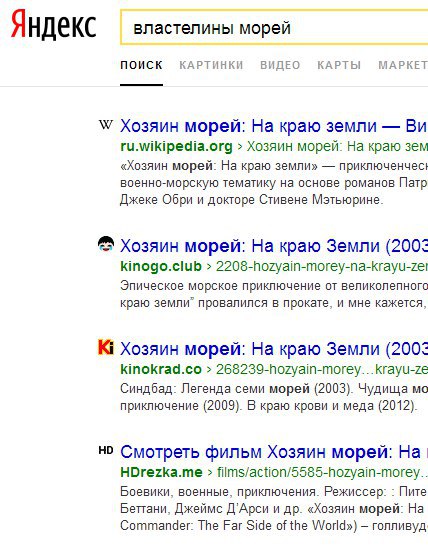Click snippet text Синдбад: Легенда семи морей
Viewport: 428px width, 551px height.
pyautogui.click(x=215, y=389)
